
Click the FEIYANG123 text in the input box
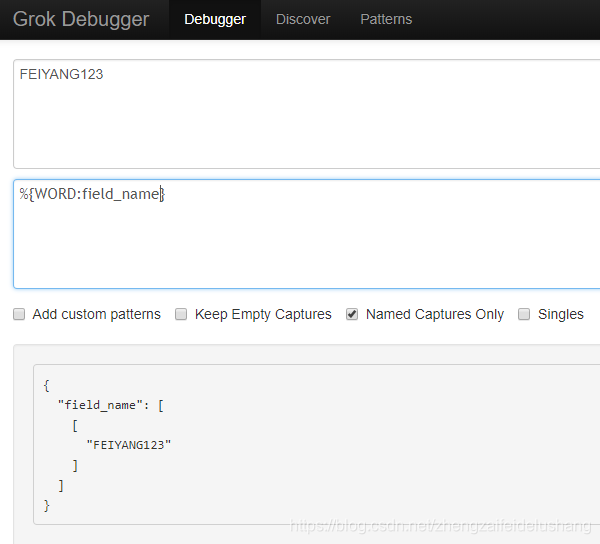click(61, 74)
